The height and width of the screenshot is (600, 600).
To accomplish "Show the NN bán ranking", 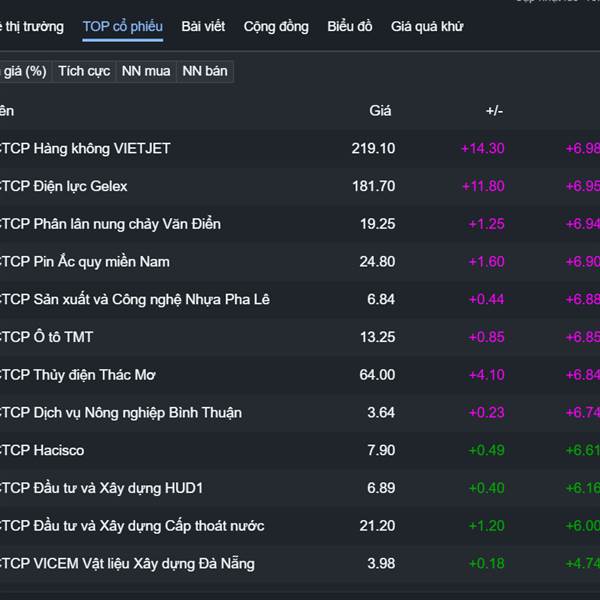I will 204,71.
